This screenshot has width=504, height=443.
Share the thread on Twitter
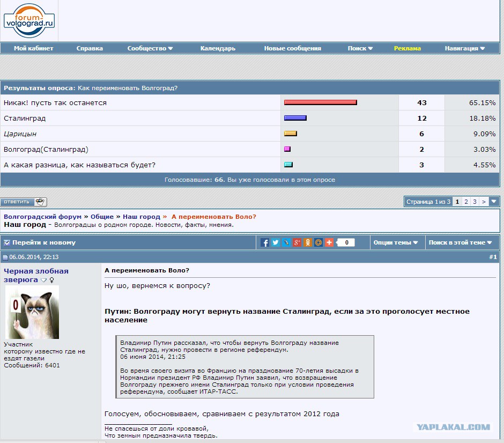tap(276, 243)
